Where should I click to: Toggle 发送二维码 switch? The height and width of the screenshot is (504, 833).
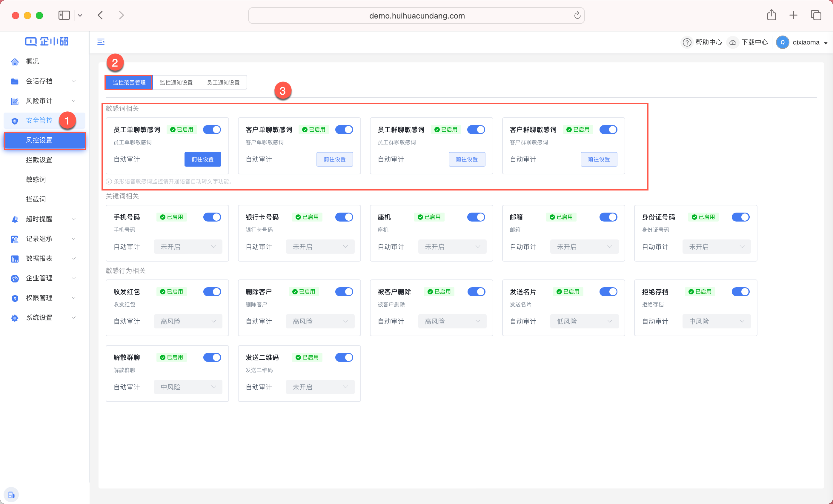344,357
